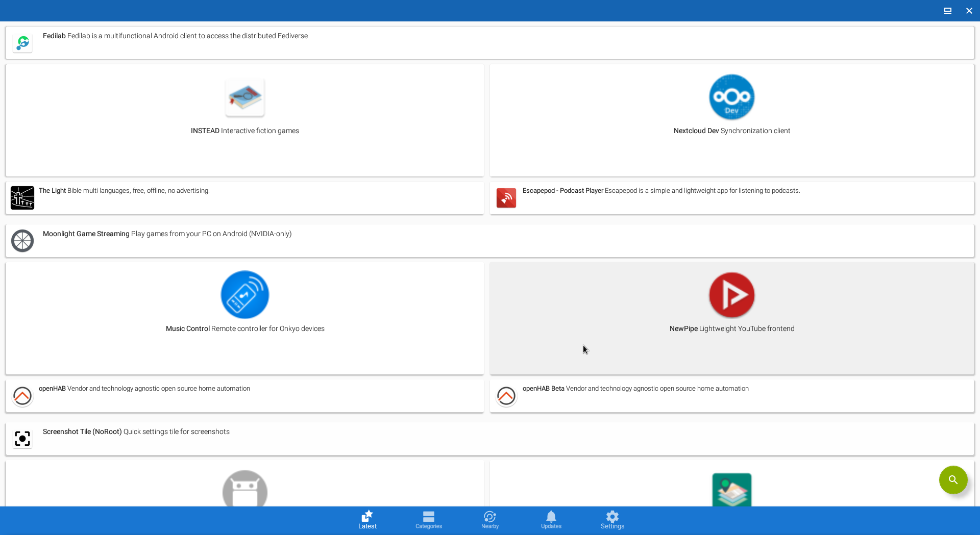The width and height of the screenshot is (980, 535).
Task: Click the Fedilab app icon
Action: click(x=22, y=43)
